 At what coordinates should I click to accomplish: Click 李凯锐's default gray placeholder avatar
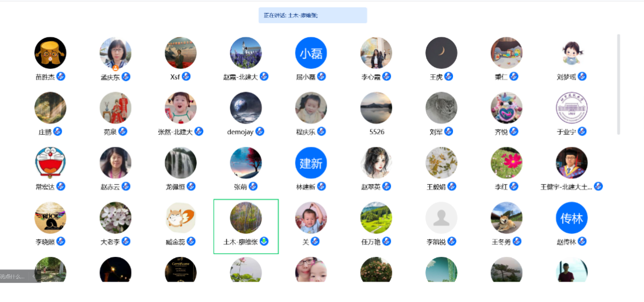(x=441, y=218)
